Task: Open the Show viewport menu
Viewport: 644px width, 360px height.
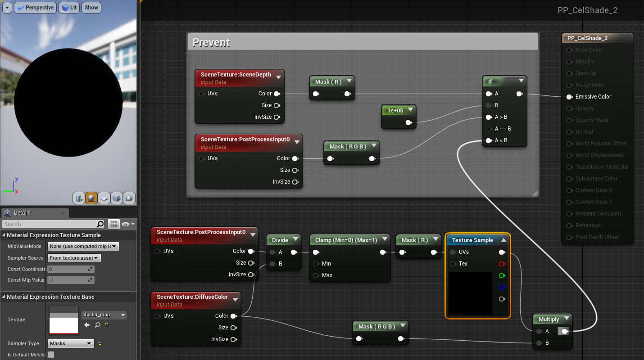Action: pos(91,8)
